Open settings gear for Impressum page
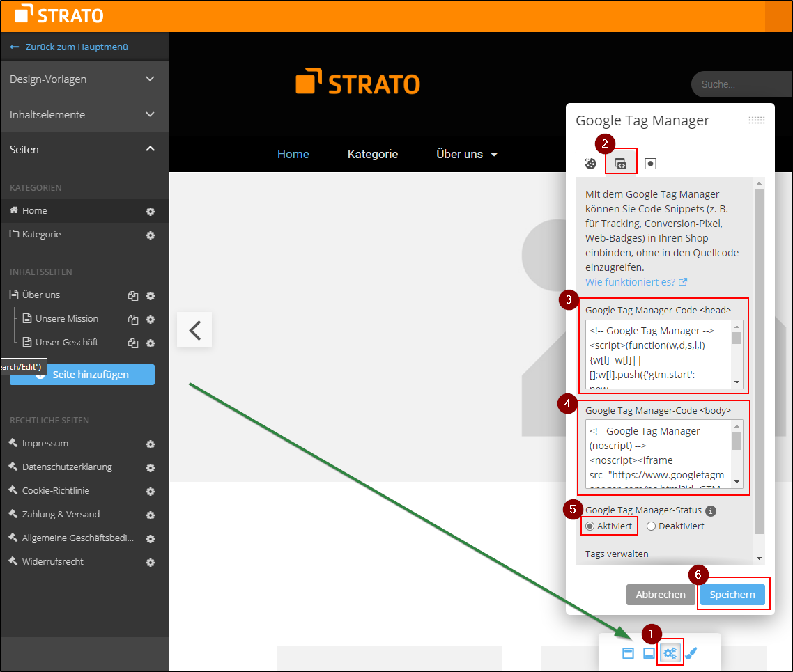The image size is (793, 672). click(150, 444)
